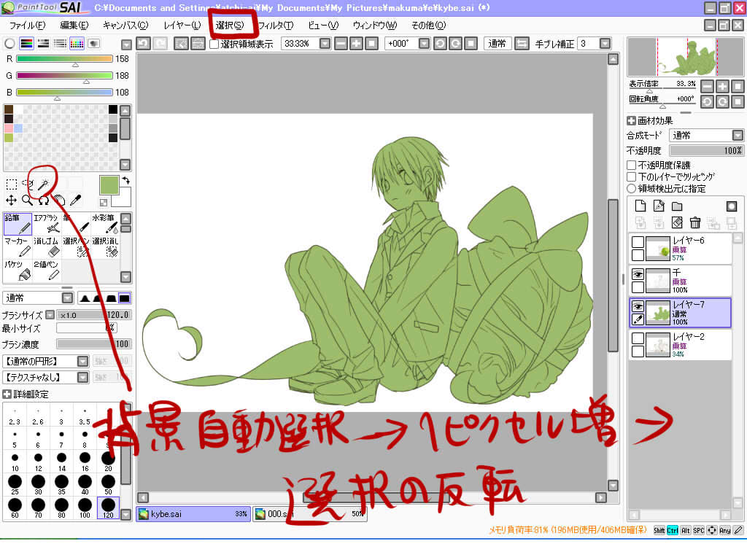Select the magic wand tool
Viewport: 747px width, 560px height.
43,184
